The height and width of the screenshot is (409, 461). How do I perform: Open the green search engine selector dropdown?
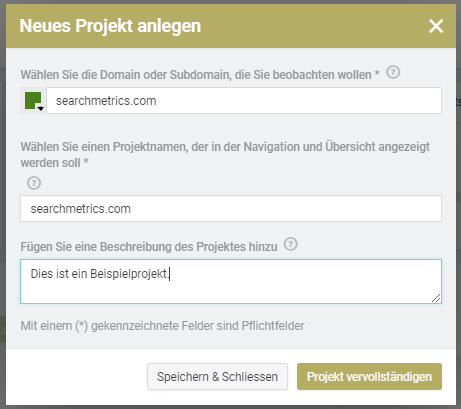coord(33,101)
